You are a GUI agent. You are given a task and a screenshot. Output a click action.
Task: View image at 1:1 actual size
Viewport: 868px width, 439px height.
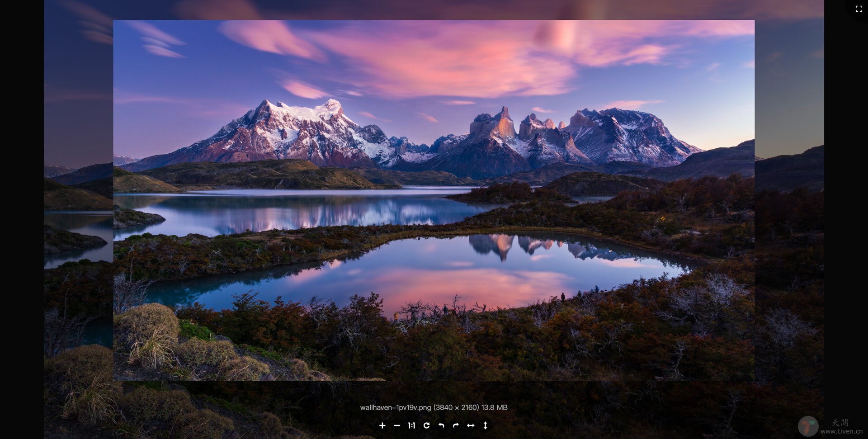pyautogui.click(x=412, y=425)
